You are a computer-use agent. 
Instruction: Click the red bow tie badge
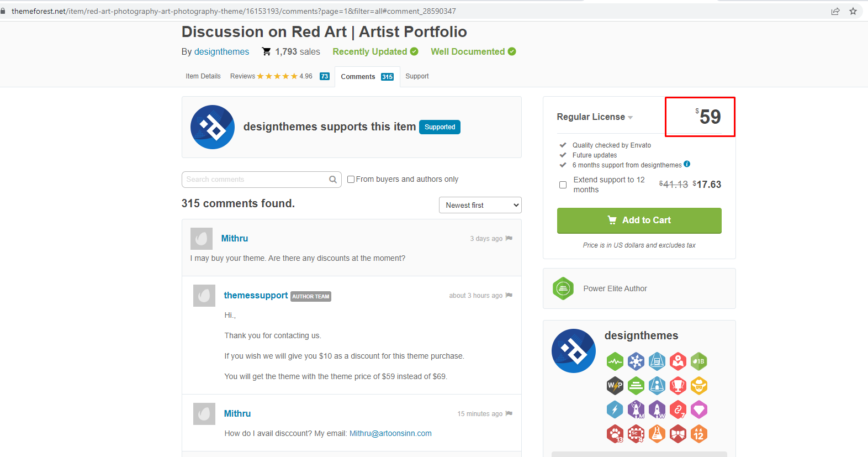click(678, 434)
